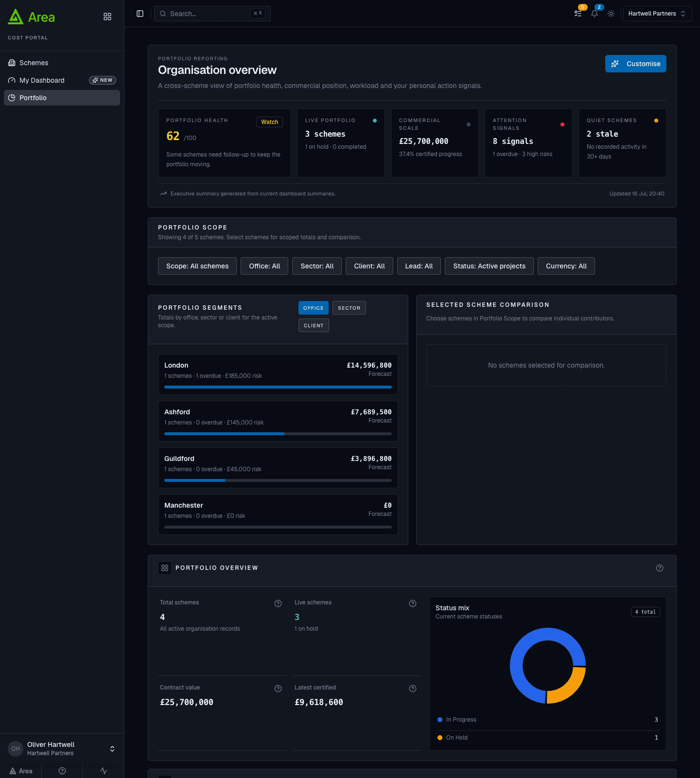Go to Portfolio in sidebar
The image size is (700, 778).
(62, 98)
